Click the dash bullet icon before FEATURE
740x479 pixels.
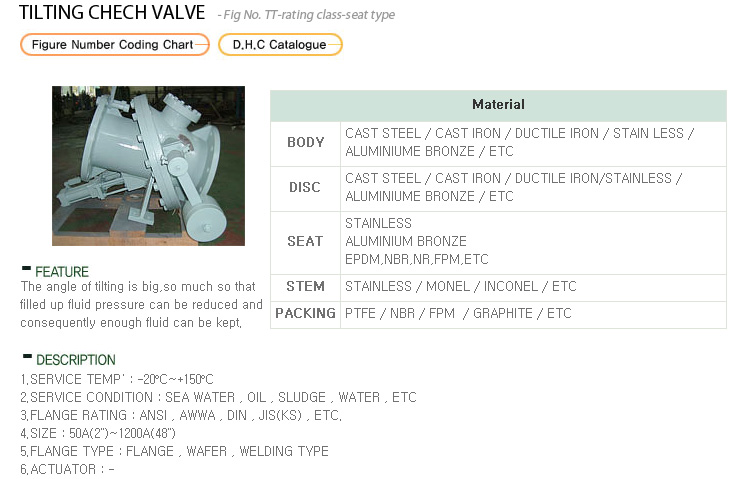(26, 269)
